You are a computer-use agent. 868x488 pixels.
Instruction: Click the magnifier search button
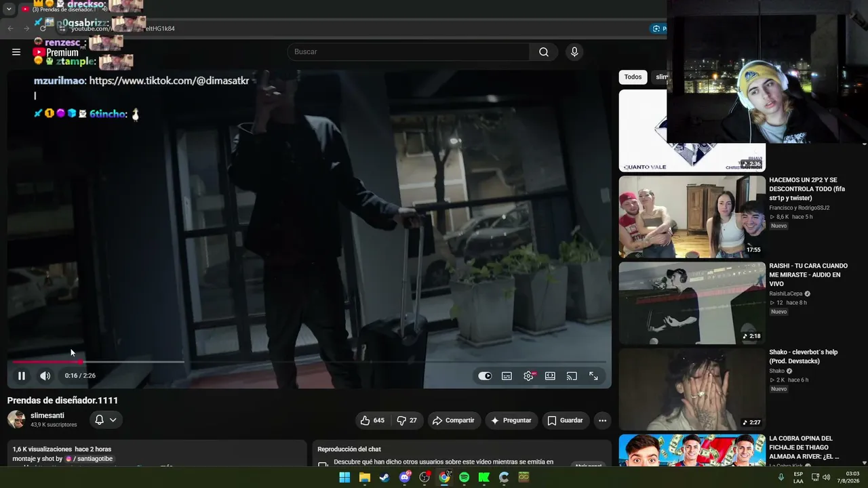pyautogui.click(x=544, y=52)
